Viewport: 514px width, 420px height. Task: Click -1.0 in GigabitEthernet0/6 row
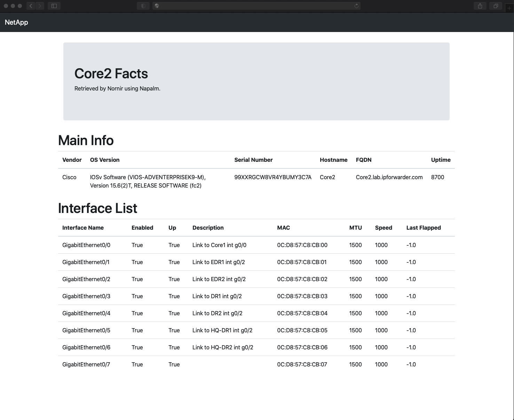point(411,347)
